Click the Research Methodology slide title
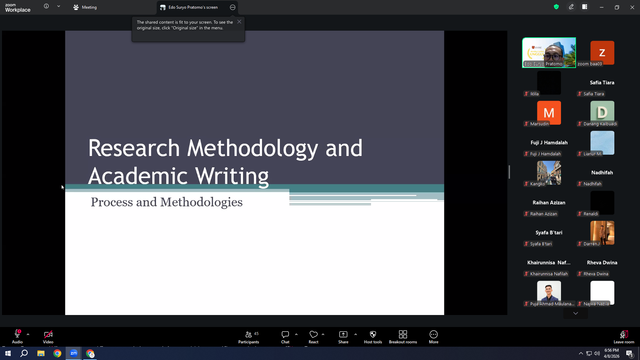The width and height of the screenshot is (640, 360). pyautogui.click(x=225, y=162)
